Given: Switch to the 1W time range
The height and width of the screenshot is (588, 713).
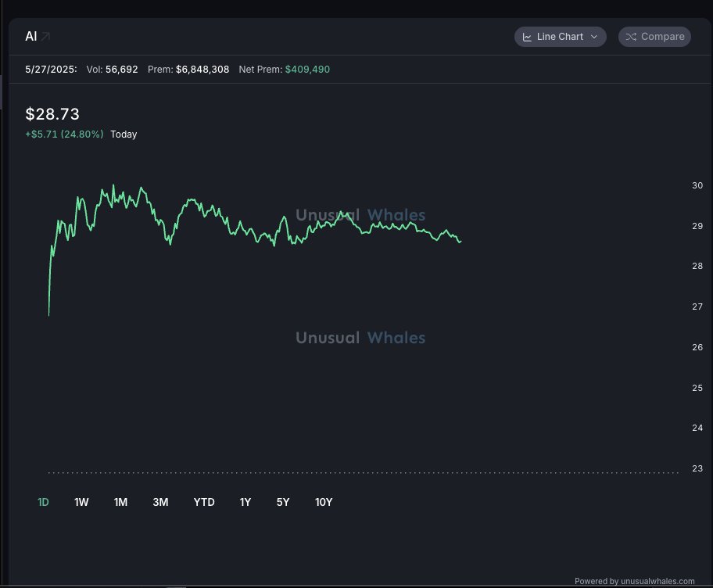Looking at the screenshot, I should (81, 502).
